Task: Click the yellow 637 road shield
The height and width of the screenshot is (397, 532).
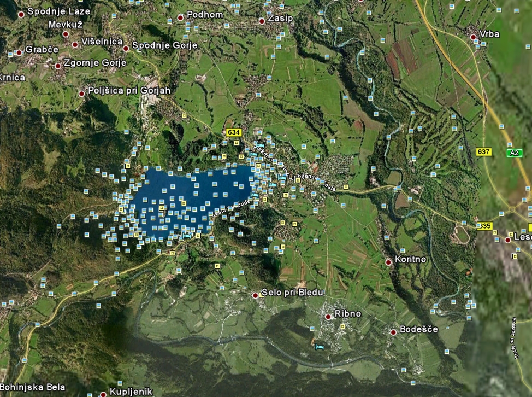Action: (x=483, y=152)
